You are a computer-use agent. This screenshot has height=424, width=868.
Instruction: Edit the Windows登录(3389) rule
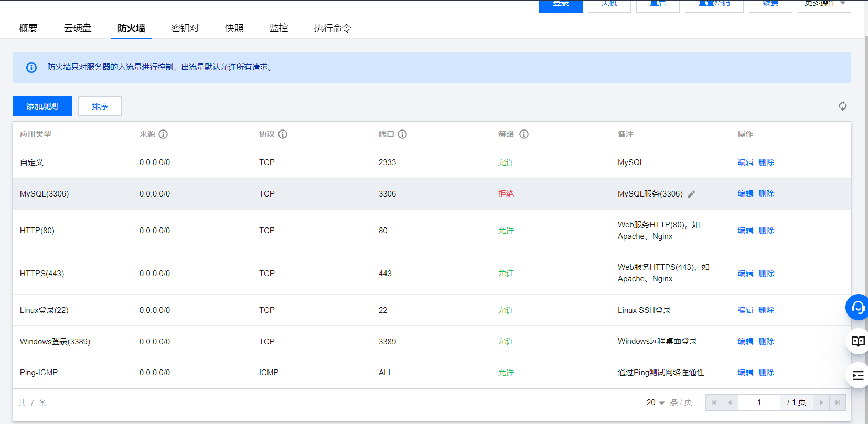[x=745, y=342]
